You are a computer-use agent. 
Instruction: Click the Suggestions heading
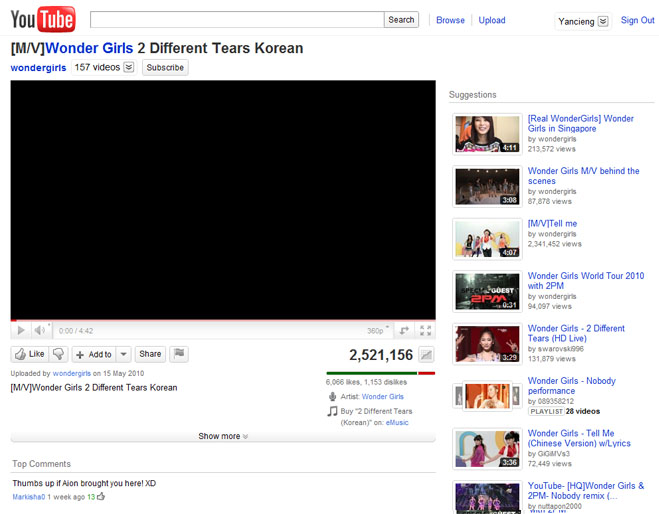coord(472,95)
